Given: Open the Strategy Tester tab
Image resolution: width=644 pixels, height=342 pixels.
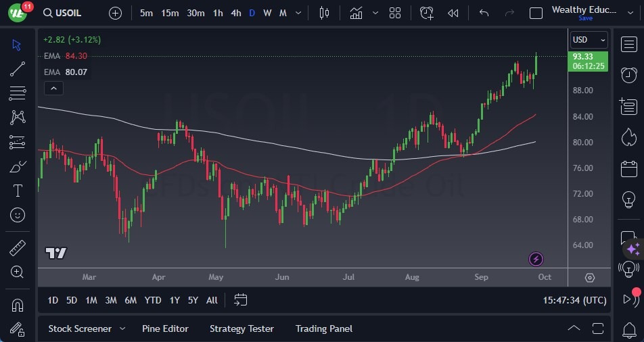Looking at the screenshot, I should tap(241, 328).
